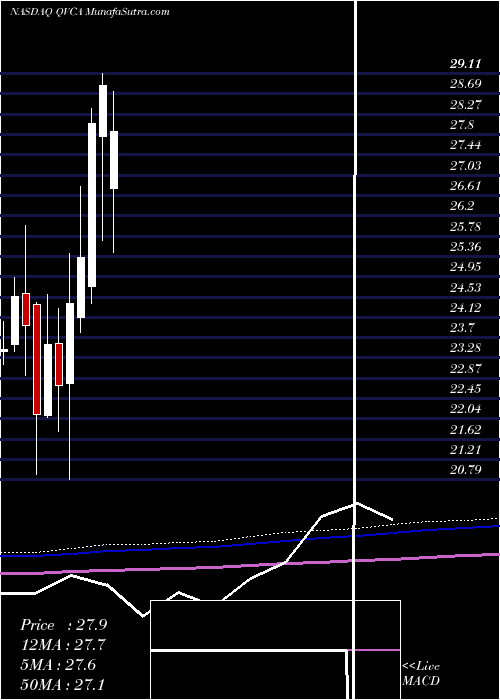This screenshot has height=700, width=500.
Task: Click the 29.11 price axis label
Action: (465, 64)
